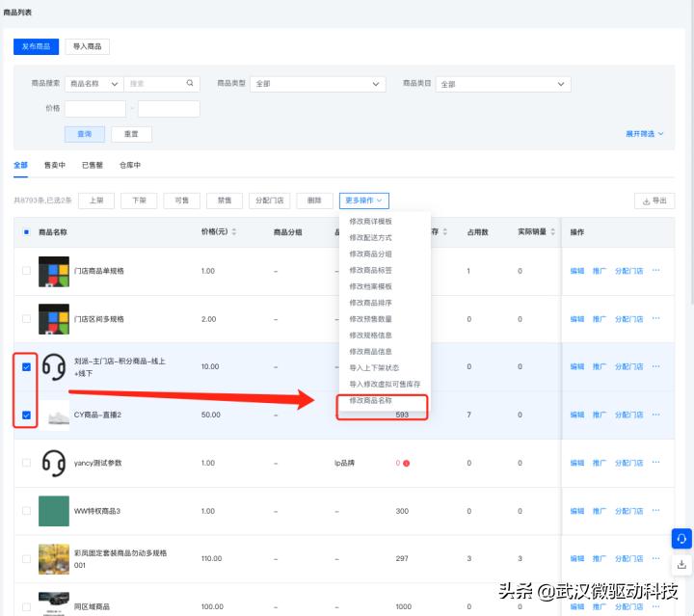
Task: Click 编辑 link for WW特权商品3
Action: (x=576, y=510)
